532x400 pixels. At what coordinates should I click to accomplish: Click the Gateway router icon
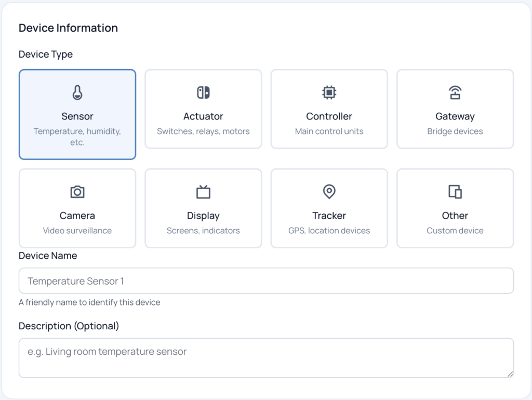pyautogui.click(x=455, y=93)
